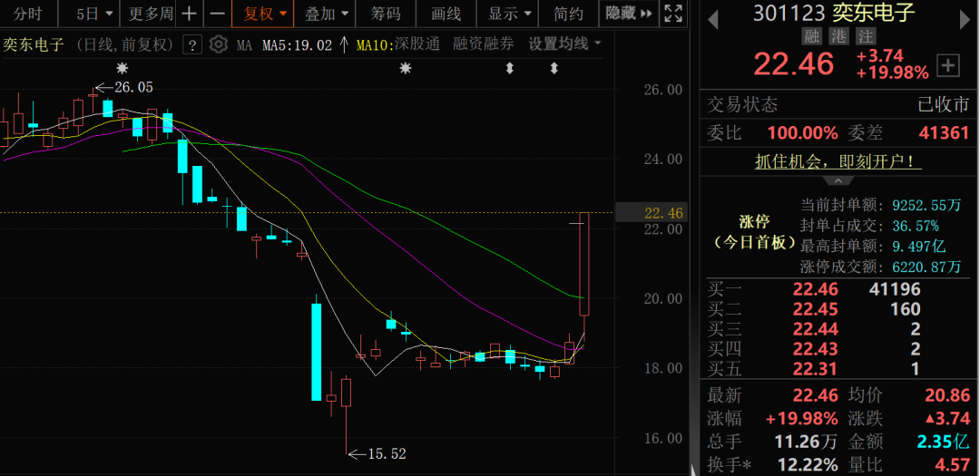This screenshot has width=980, height=476.
Task: Click the 量比 value 4.57
Action: point(953,465)
